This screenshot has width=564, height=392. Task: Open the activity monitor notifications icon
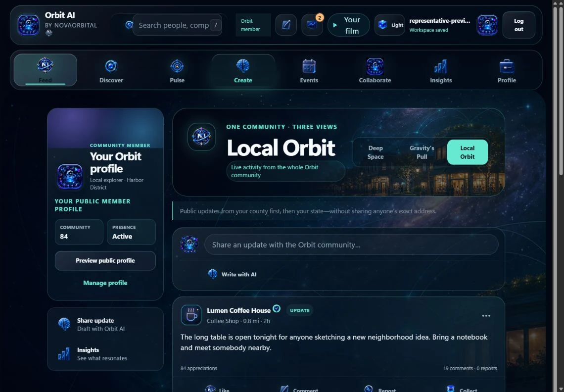pyautogui.click(x=312, y=25)
